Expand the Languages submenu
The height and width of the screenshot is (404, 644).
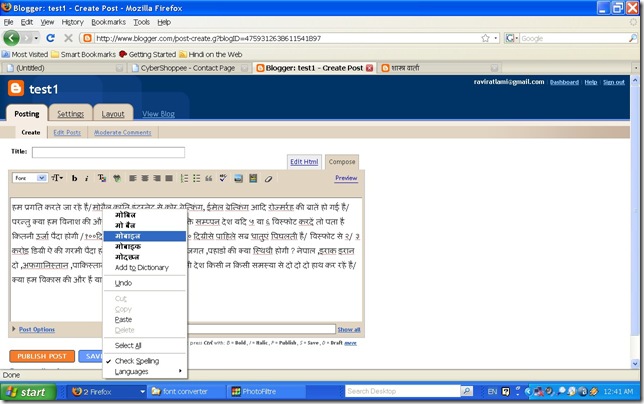pos(145,372)
